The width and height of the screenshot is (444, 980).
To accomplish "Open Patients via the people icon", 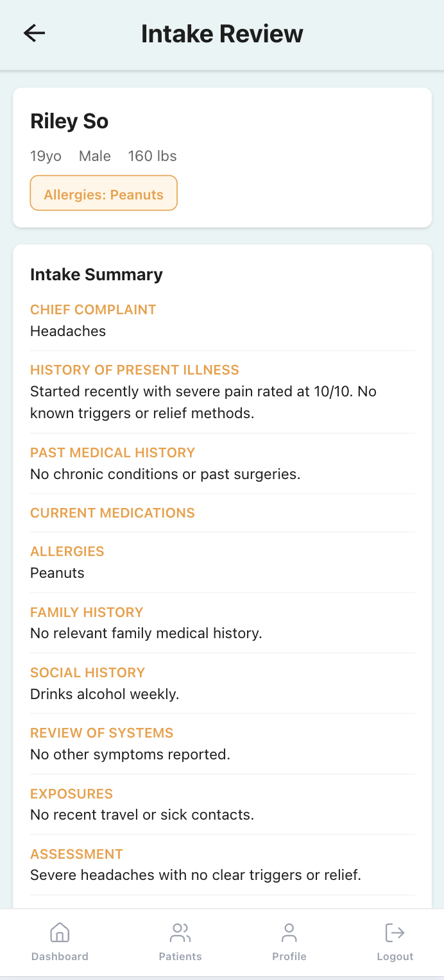I will pos(180,932).
